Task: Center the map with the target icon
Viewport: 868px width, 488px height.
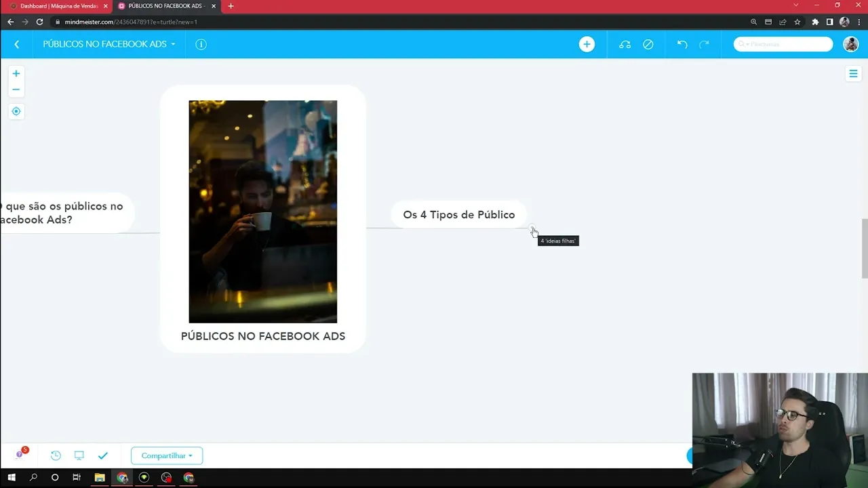Action: (16, 111)
